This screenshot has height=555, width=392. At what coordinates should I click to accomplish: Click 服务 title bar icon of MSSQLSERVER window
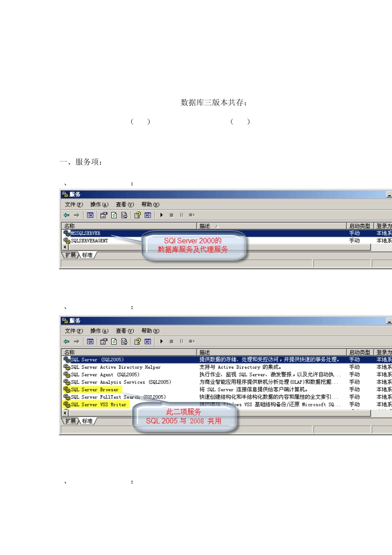coord(65,194)
